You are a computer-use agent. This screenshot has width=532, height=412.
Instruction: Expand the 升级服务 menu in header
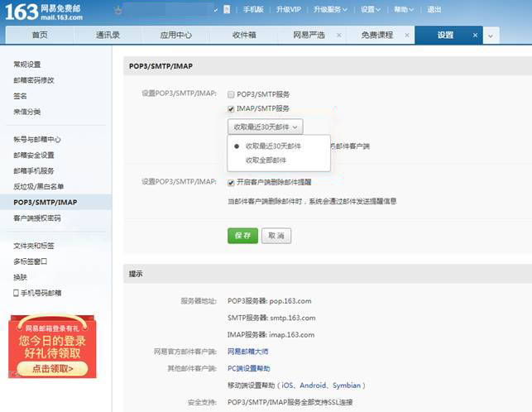(x=330, y=9)
